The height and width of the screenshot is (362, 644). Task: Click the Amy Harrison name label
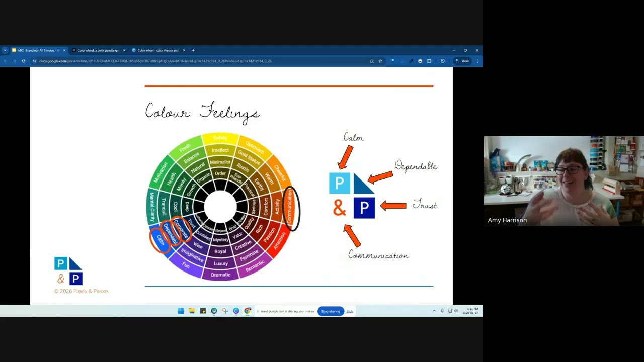coord(507,220)
